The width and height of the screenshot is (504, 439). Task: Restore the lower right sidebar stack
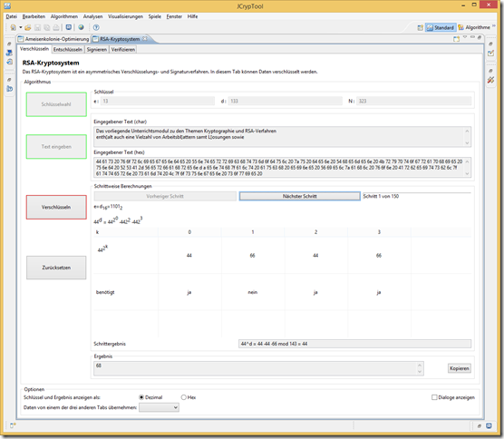click(490, 71)
